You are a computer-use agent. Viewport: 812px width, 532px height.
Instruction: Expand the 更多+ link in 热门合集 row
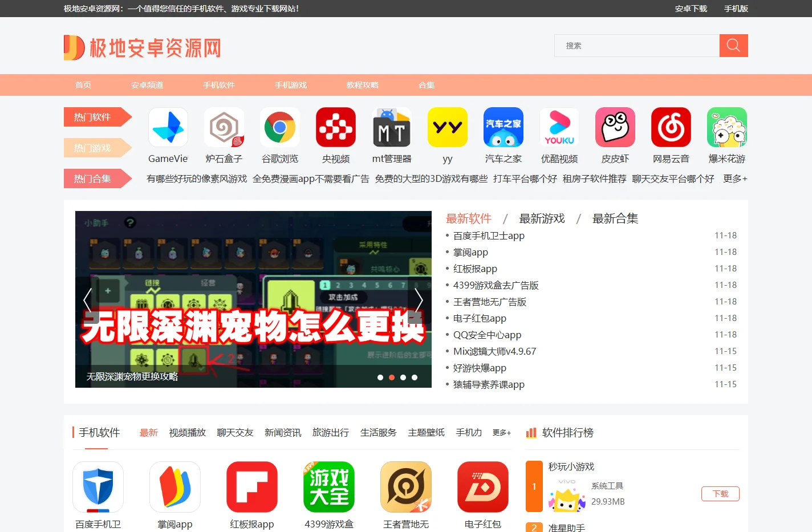735,178
